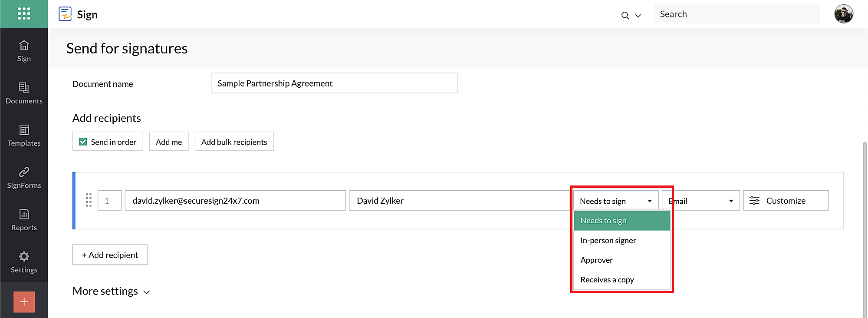Click the Add bulk recipients button
This screenshot has height=318, width=868.
234,142
